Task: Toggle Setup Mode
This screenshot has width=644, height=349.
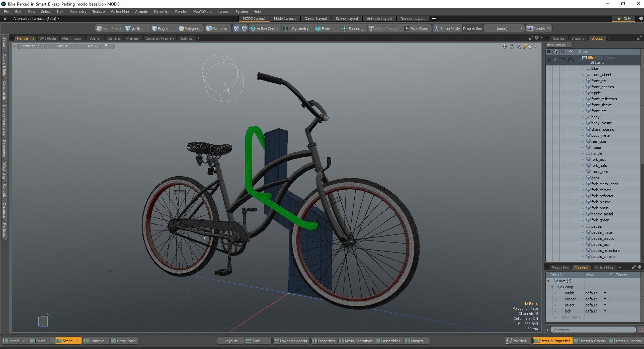Action: point(447,29)
